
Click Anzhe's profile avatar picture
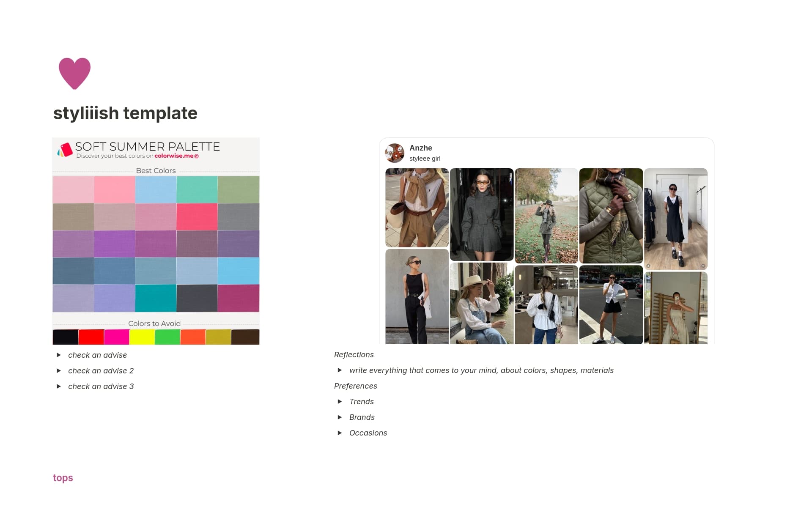tap(394, 153)
